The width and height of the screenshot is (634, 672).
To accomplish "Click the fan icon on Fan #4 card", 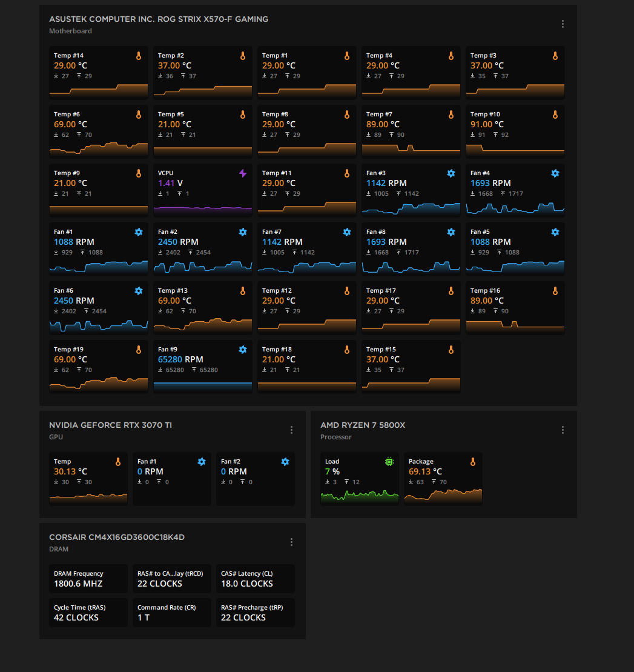I will (555, 173).
